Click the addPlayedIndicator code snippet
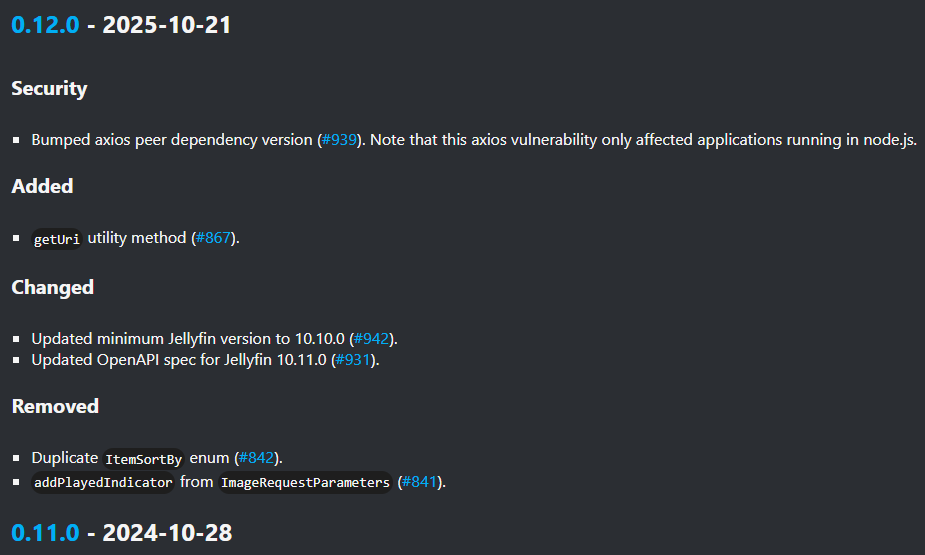The height and width of the screenshot is (555, 925). tap(103, 482)
